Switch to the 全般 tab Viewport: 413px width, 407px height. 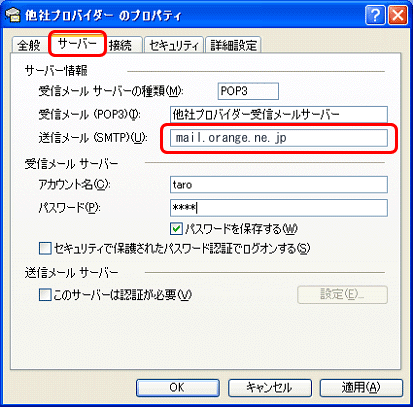pyautogui.click(x=29, y=45)
